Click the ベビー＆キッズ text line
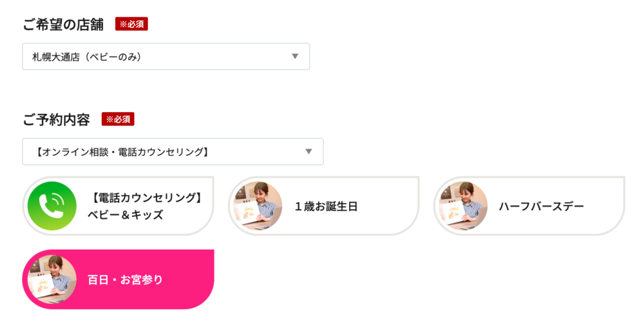Viewport: 644px width, 329px height. pos(125,215)
